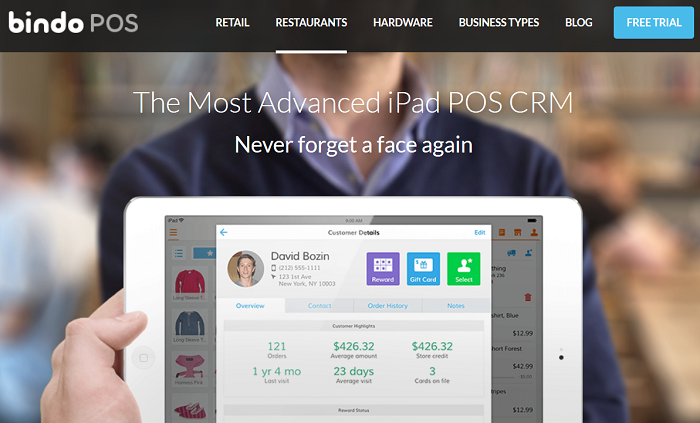This screenshot has width=700, height=423.
Task: Click the Never forget a face again tagline
Action: (x=354, y=145)
